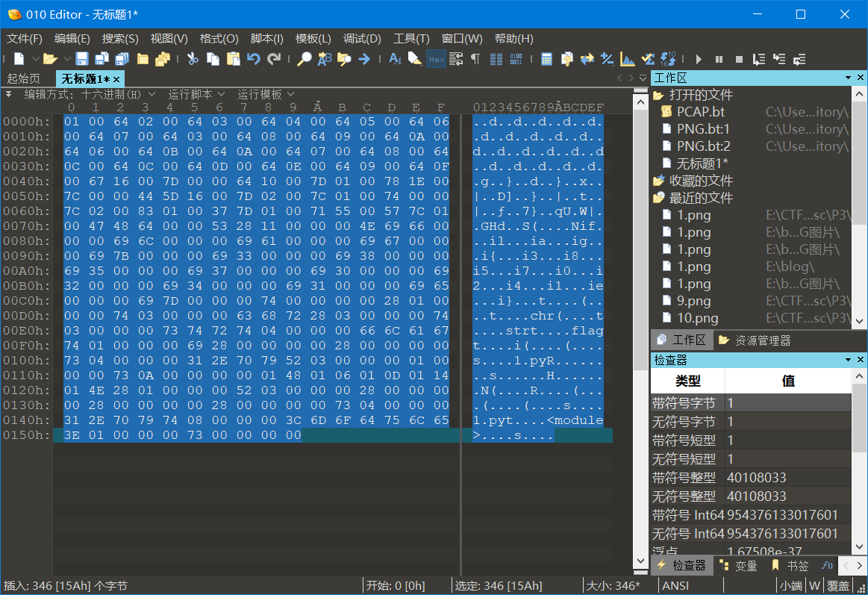Open the 工具(T) menu
This screenshot has height=595, width=868.
click(x=411, y=39)
